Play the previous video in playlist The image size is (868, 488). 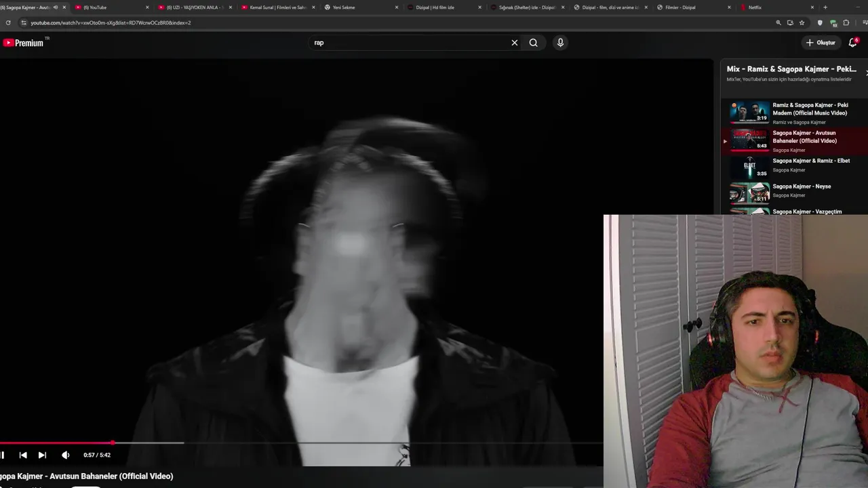pyautogui.click(x=23, y=455)
